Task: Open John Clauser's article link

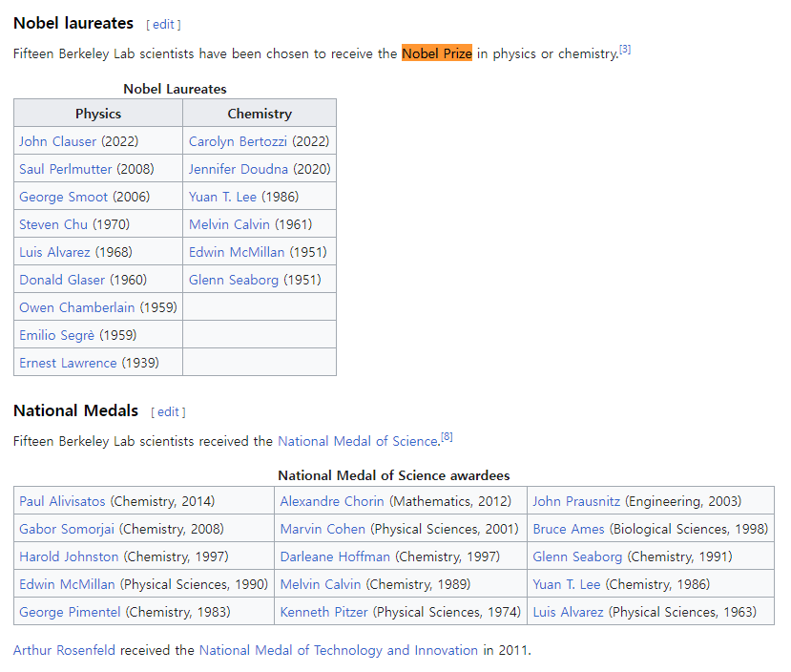Action: (x=57, y=141)
